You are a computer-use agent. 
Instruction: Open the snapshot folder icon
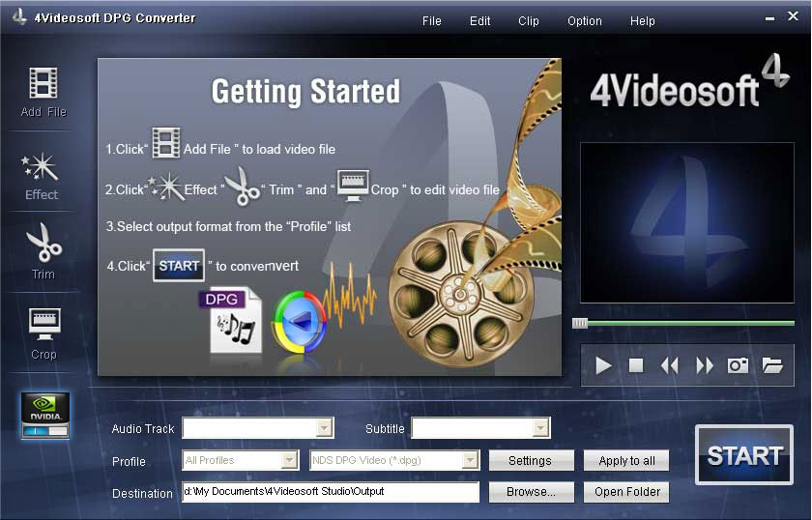coord(772,365)
